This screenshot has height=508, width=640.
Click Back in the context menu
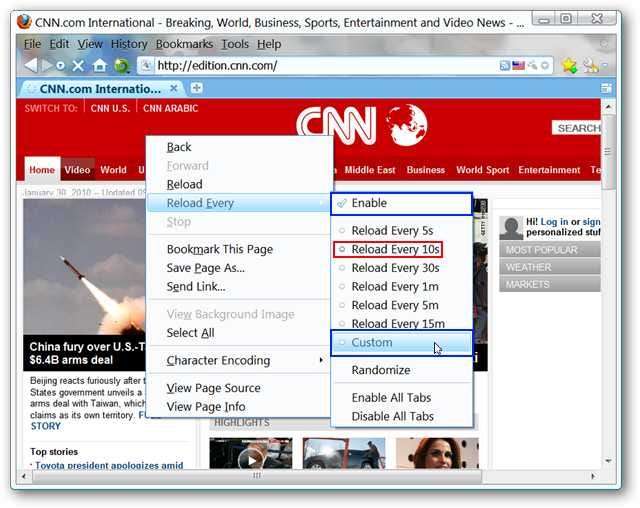coord(238,147)
